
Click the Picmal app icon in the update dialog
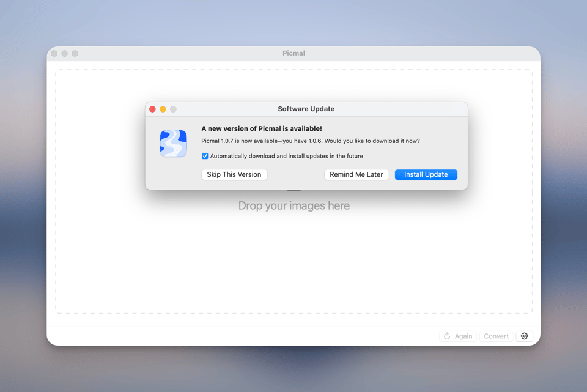[173, 143]
